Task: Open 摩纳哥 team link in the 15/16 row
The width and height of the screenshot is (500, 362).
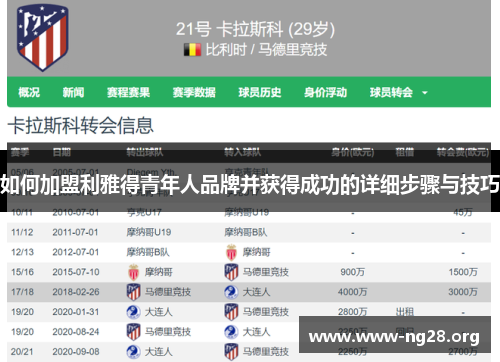Action: coord(158,272)
